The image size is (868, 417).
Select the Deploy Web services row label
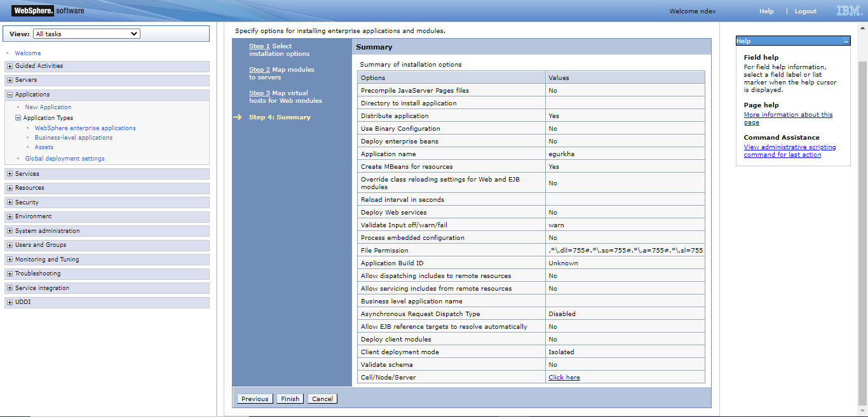[x=394, y=213]
